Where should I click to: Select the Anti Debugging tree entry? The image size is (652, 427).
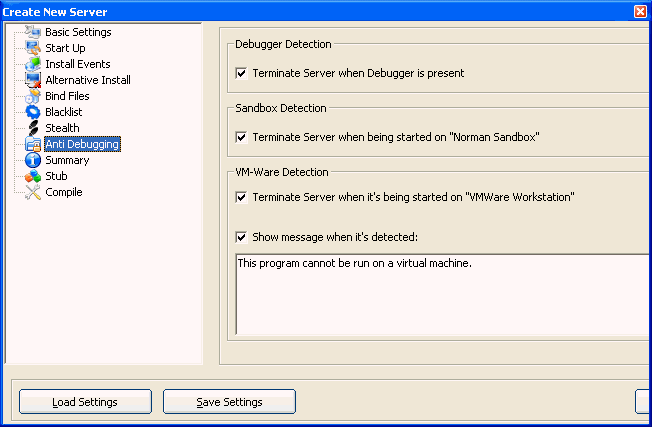pyautogui.click(x=82, y=144)
